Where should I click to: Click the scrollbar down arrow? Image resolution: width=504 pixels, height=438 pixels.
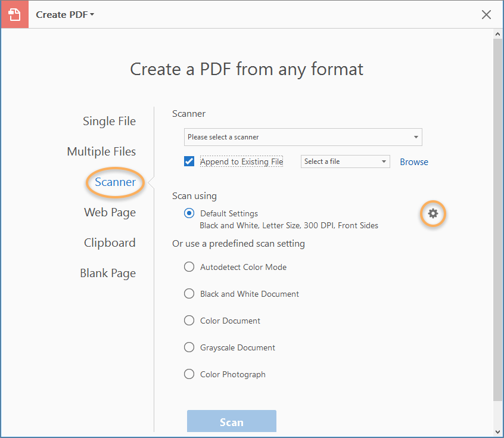point(498,431)
